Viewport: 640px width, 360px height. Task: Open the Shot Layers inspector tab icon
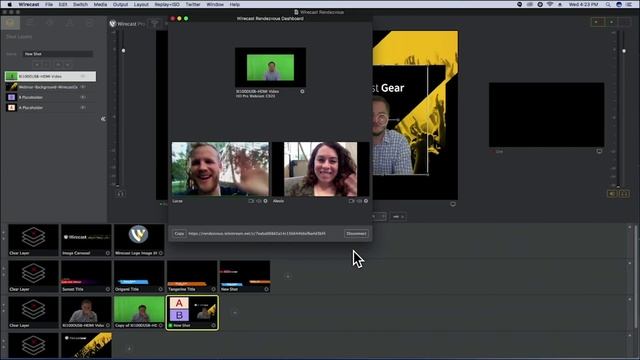pos(10,23)
